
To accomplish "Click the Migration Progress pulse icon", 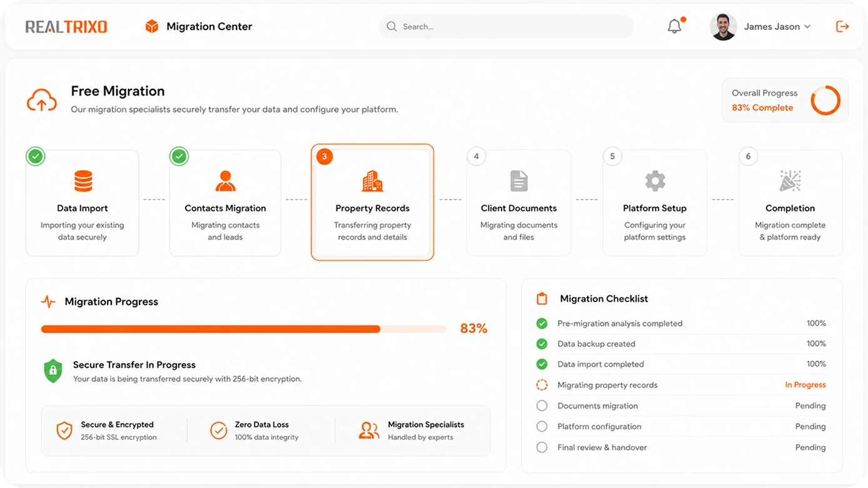I will (48, 302).
